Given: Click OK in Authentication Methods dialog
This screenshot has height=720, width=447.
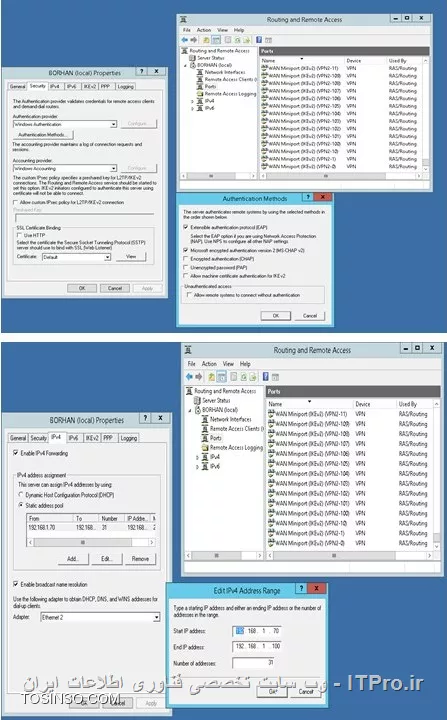Looking at the screenshot, I should click(276, 315).
